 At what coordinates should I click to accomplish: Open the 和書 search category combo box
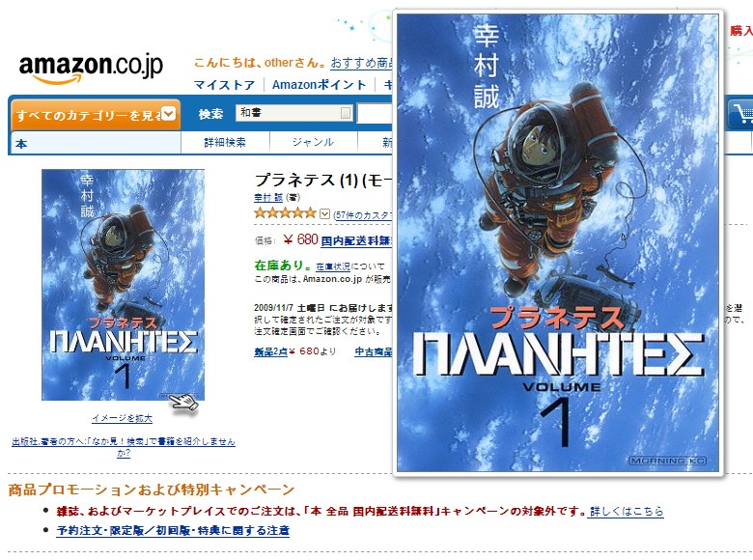[x=294, y=113]
